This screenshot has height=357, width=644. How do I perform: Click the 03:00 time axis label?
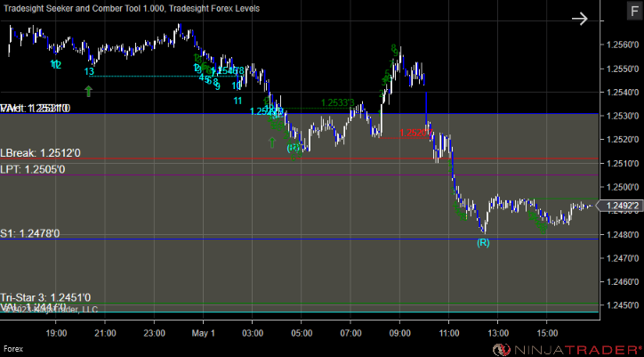click(253, 332)
